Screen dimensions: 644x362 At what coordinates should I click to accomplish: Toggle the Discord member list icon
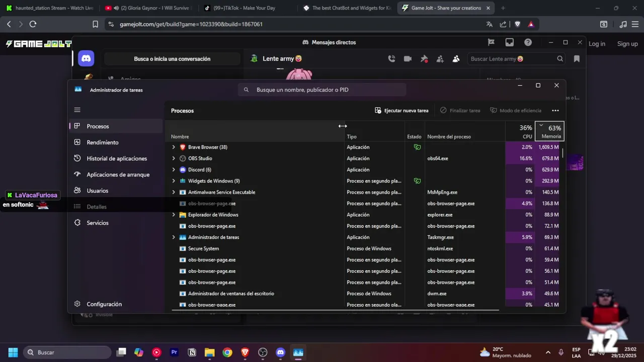(456, 59)
